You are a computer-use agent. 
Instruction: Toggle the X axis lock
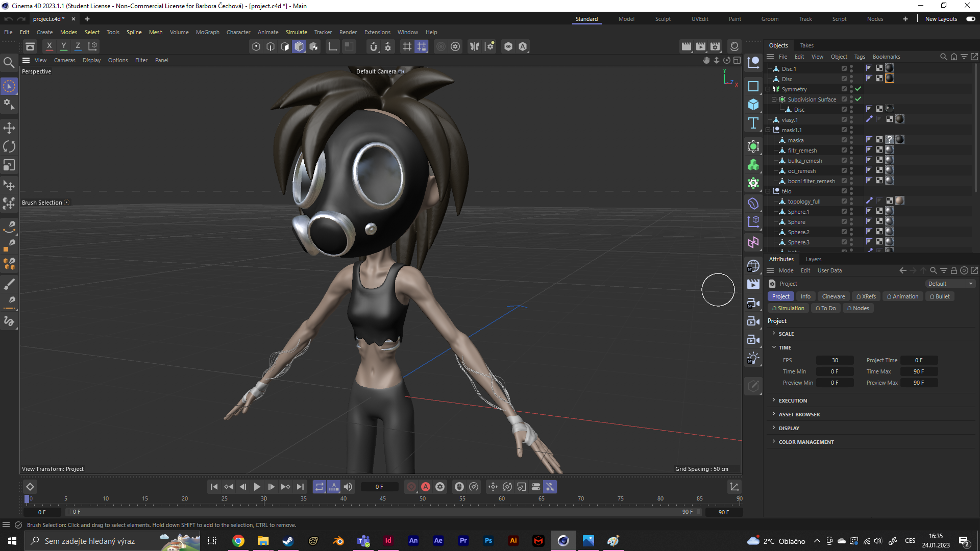(x=49, y=46)
